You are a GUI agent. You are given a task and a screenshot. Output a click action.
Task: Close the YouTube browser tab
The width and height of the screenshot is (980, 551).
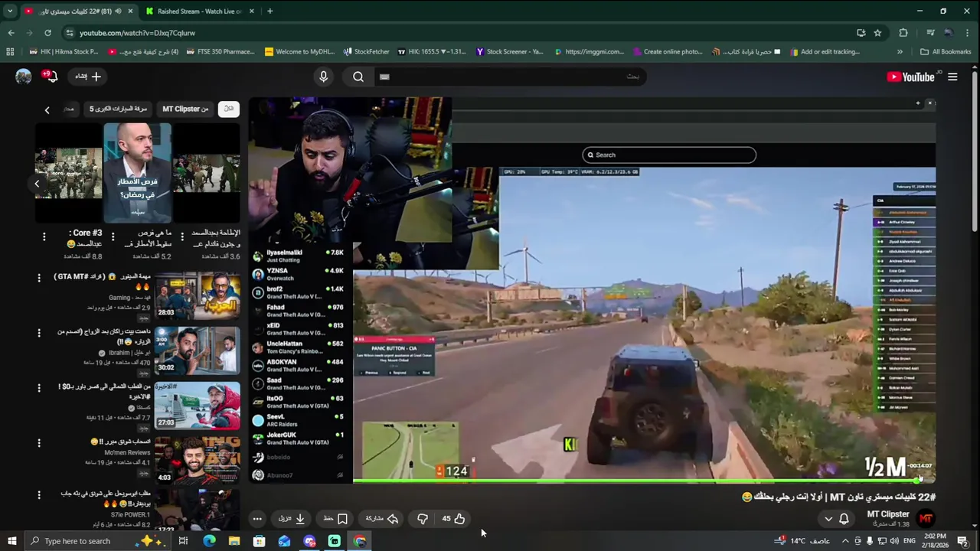click(x=130, y=11)
